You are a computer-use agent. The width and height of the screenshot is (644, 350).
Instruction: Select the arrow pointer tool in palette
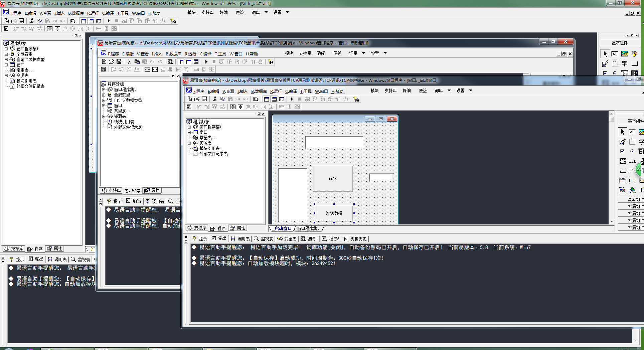coord(623,132)
